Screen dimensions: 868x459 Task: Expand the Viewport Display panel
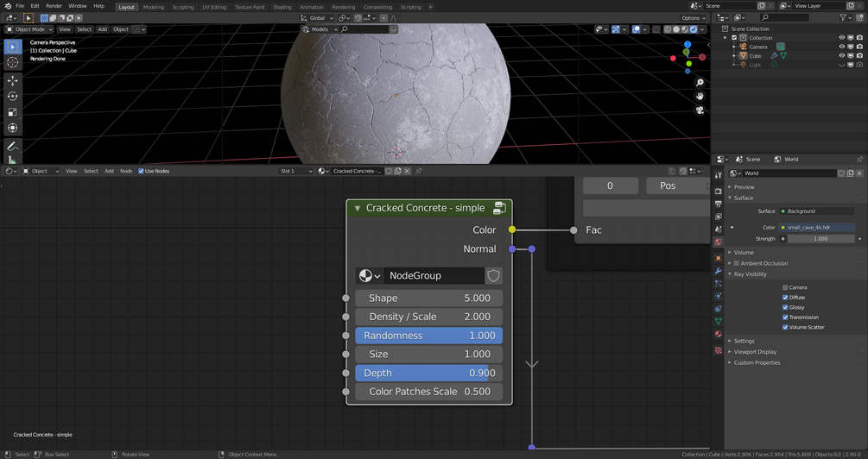click(x=755, y=352)
